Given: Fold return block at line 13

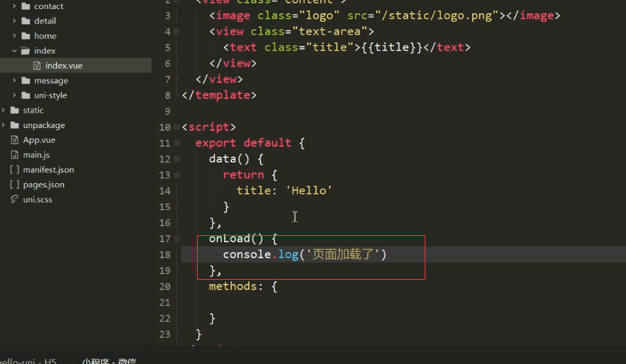Looking at the screenshot, I should tap(176, 175).
